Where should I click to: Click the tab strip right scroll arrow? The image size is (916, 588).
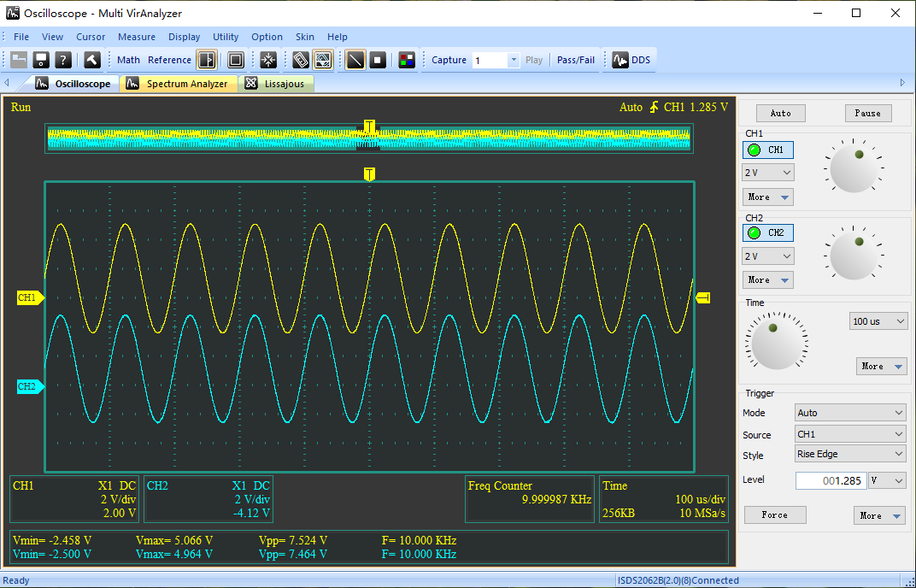[902, 83]
